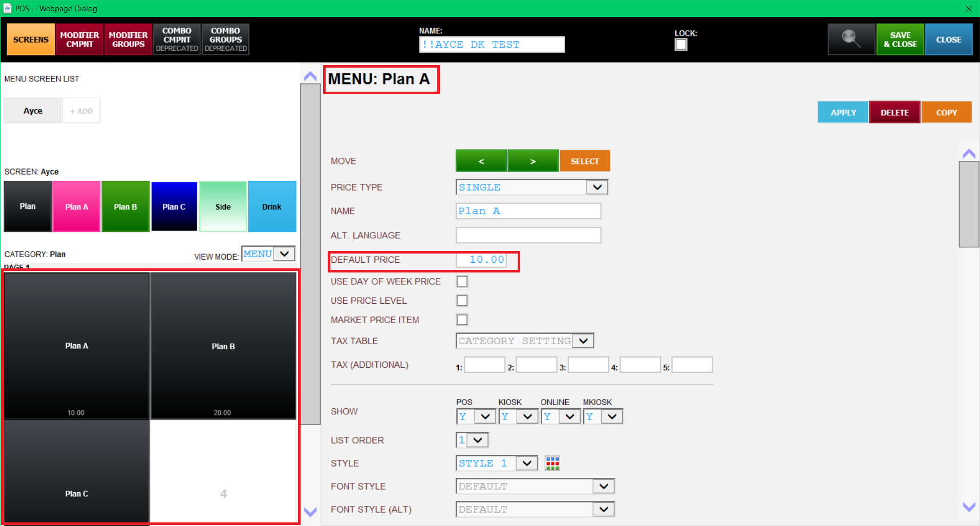Open the MKIOSK show dropdown

(603, 416)
